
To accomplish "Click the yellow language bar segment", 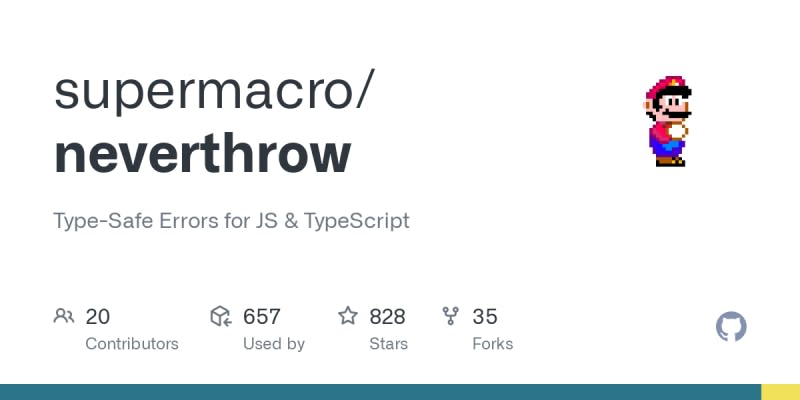I will coord(780,392).
